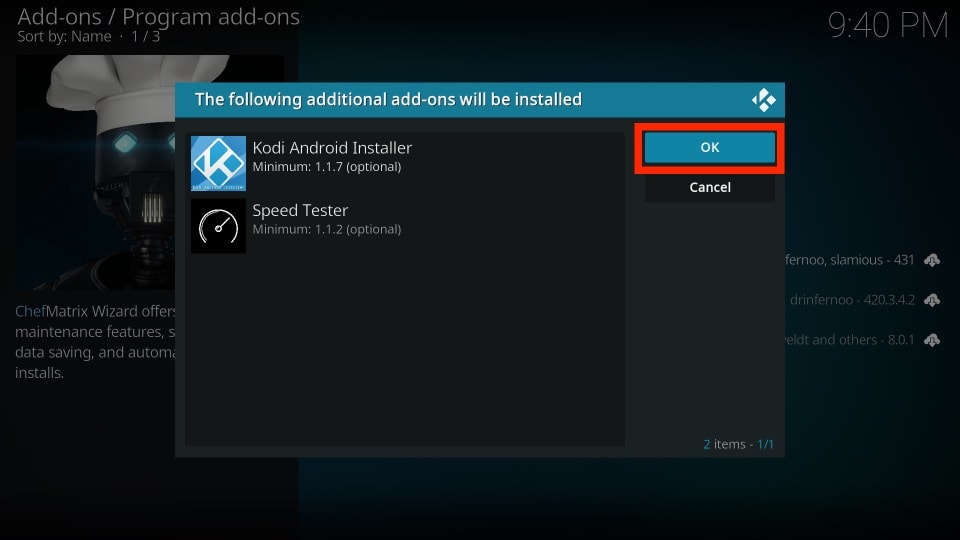The width and height of the screenshot is (960, 540).
Task: Click download cloud icon beside slamious - 431
Action: [932, 260]
